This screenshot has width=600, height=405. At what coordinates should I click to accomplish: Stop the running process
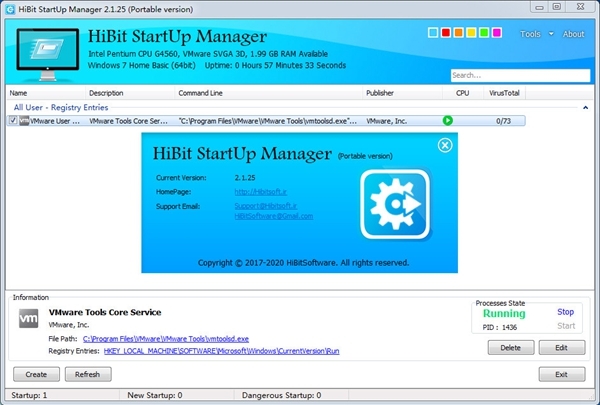565,312
